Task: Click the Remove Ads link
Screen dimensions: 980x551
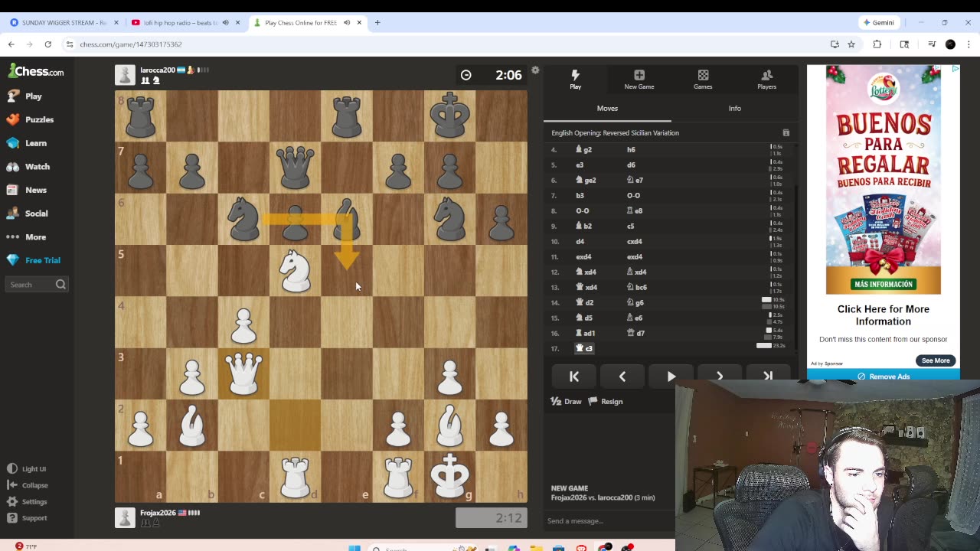Action: (x=883, y=377)
